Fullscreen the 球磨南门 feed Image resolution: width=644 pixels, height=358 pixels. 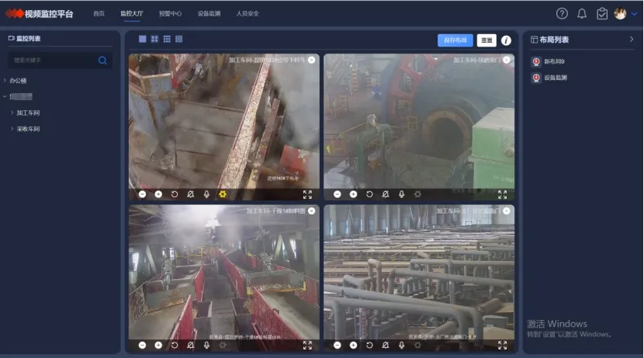pyautogui.click(x=502, y=194)
